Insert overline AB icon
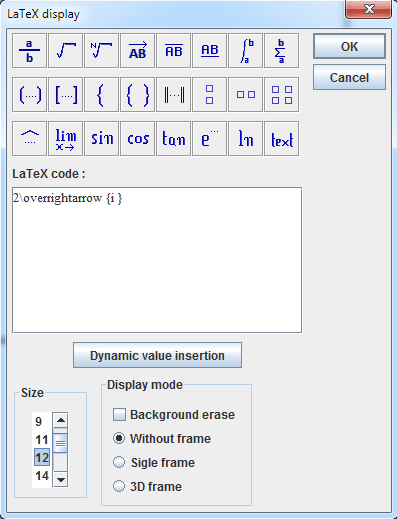This screenshot has width=397, height=519. (173, 51)
